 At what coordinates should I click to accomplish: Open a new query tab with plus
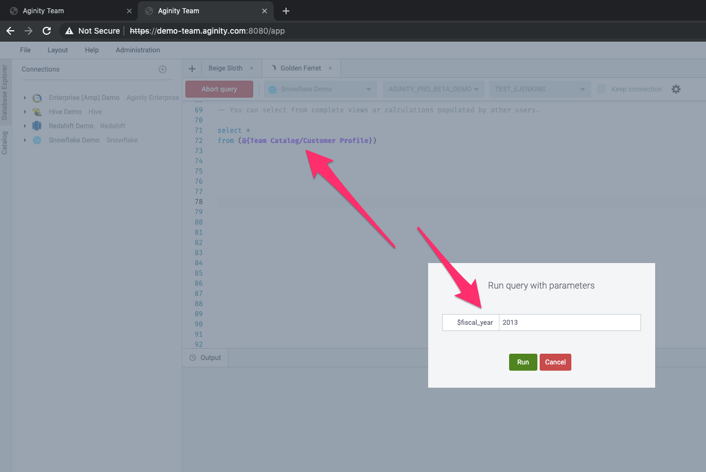(x=192, y=68)
